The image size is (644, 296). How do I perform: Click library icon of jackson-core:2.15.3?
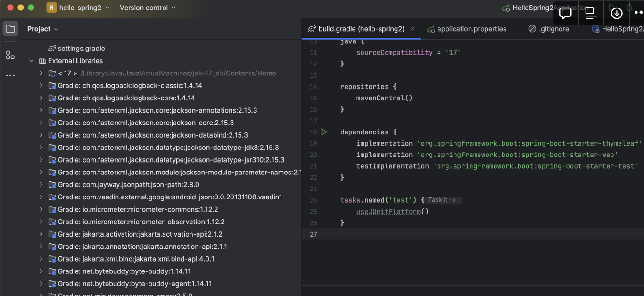[52, 123]
